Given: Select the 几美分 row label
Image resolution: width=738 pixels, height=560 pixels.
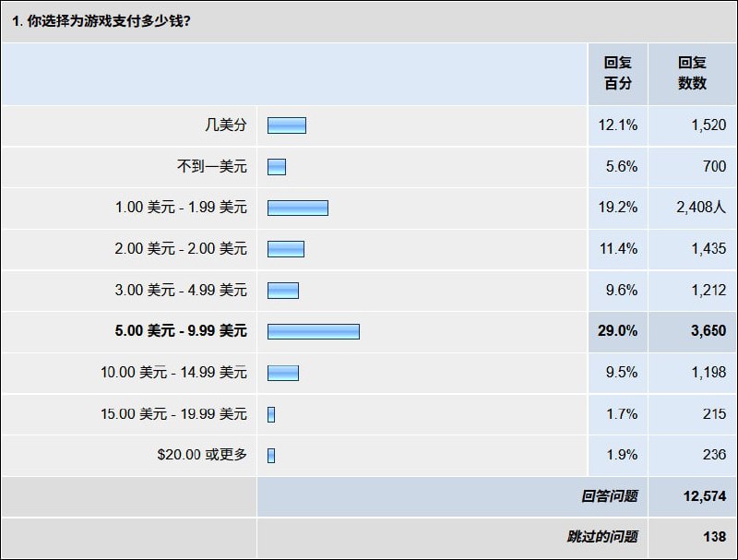Looking at the screenshot, I should point(225,125).
